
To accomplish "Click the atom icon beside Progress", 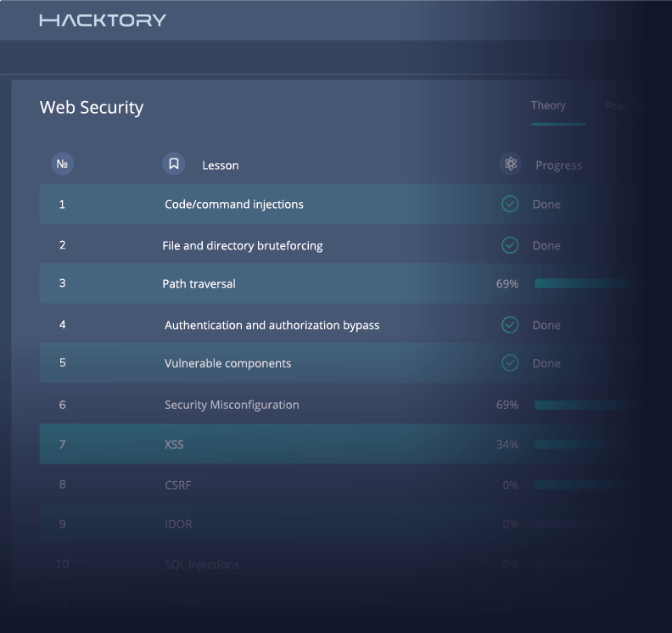I will pyautogui.click(x=511, y=164).
